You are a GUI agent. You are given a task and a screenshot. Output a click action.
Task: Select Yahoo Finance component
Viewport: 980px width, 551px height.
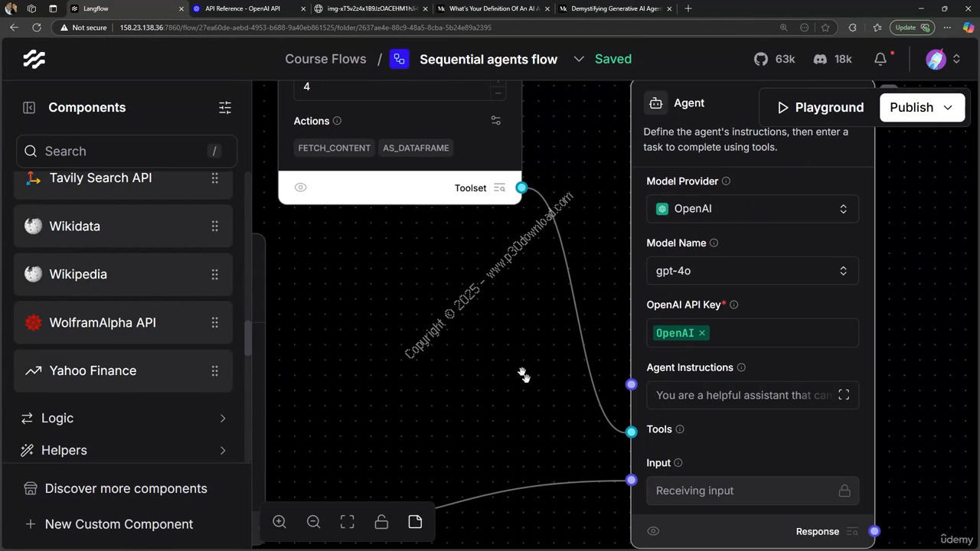pos(123,371)
